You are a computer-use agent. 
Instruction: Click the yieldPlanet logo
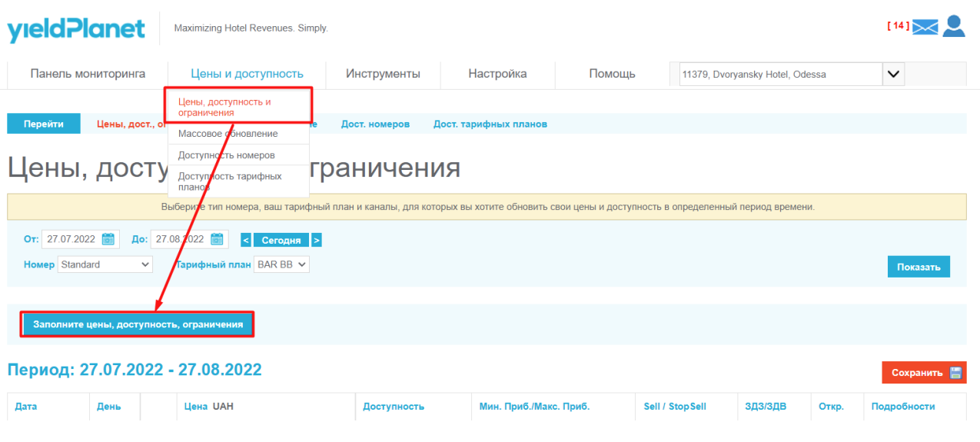click(x=76, y=29)
